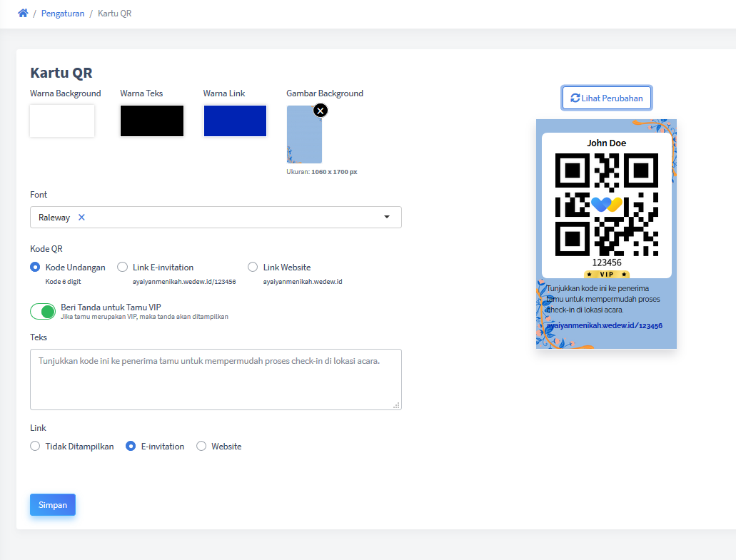The height and width of the screenshot is (560, 736).
Task: Select Kode Undangan radio option
Action: pos(35,268)
